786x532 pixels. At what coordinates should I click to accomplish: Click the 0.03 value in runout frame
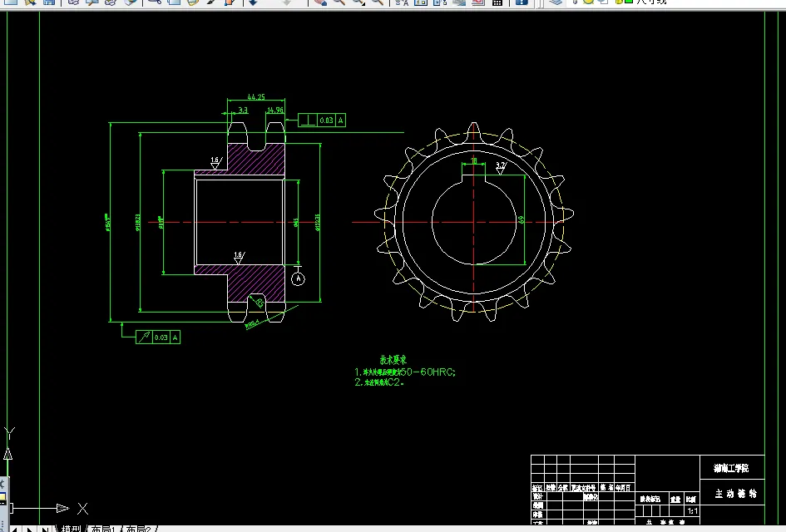(161, 337)
